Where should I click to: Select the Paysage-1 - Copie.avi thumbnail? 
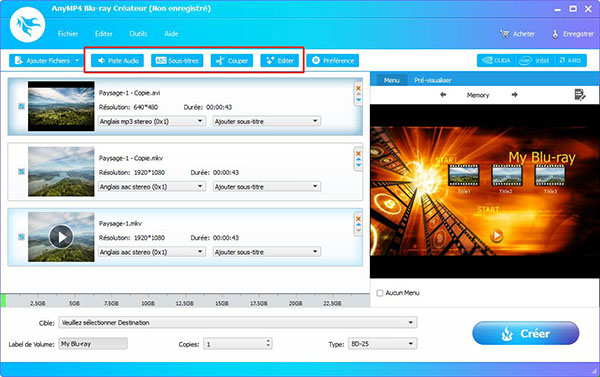[61, 106]
